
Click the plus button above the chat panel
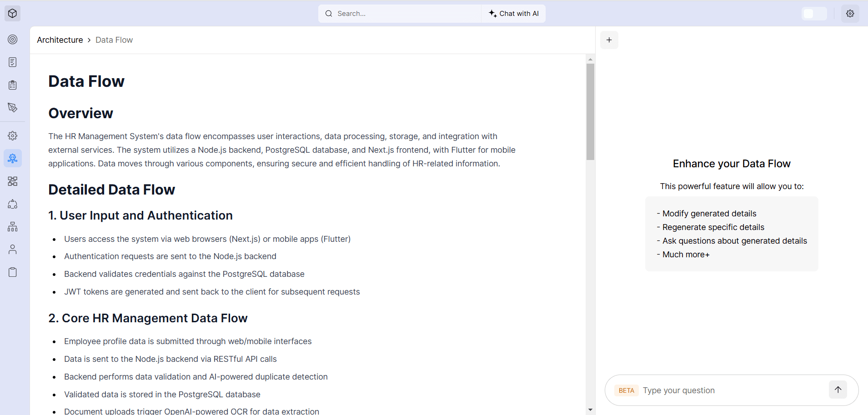click(609, 40)
